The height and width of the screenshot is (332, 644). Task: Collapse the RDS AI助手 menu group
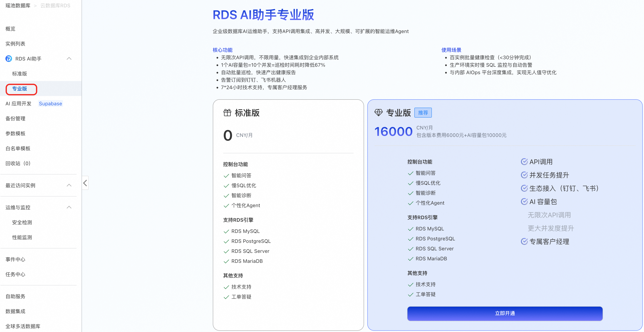pyautogui.click(x=69, y=59)
